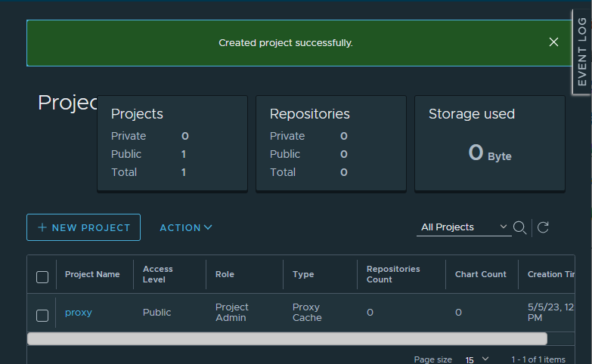592x364 pixels.
Task: Open the proxy project link
Action: coord(79,313)
